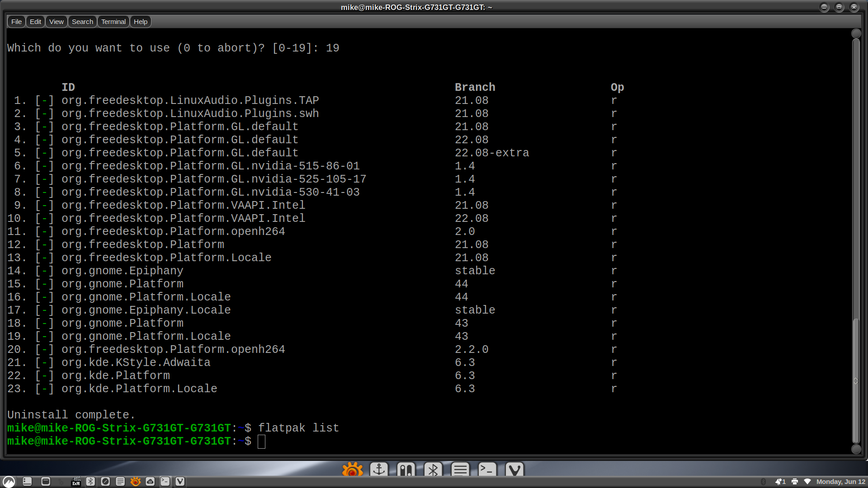The image size is (868, 488).
Task: Click the ExM clapperboard taskbar icon
Action: pyautogui.click(x=76, y=482)
